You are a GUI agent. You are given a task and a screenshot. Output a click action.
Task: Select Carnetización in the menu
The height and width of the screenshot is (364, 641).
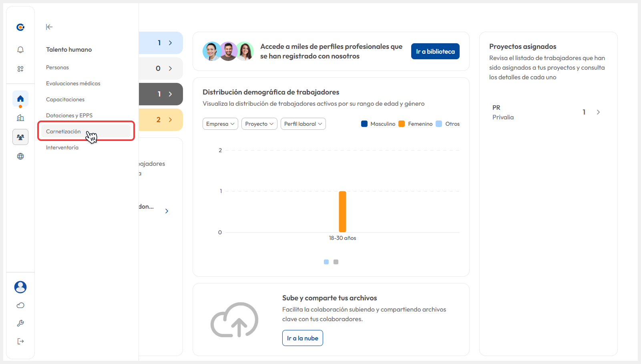[x=63, y=131]
